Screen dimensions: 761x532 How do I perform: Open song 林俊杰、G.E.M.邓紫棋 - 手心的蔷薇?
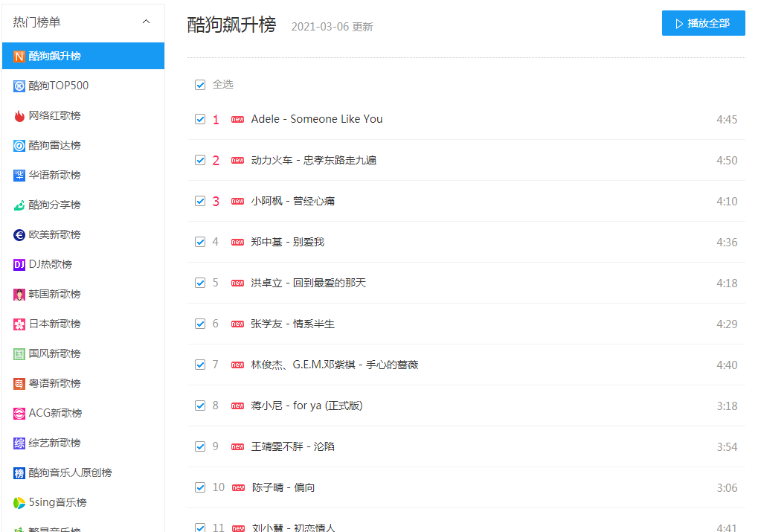[335, 365]
